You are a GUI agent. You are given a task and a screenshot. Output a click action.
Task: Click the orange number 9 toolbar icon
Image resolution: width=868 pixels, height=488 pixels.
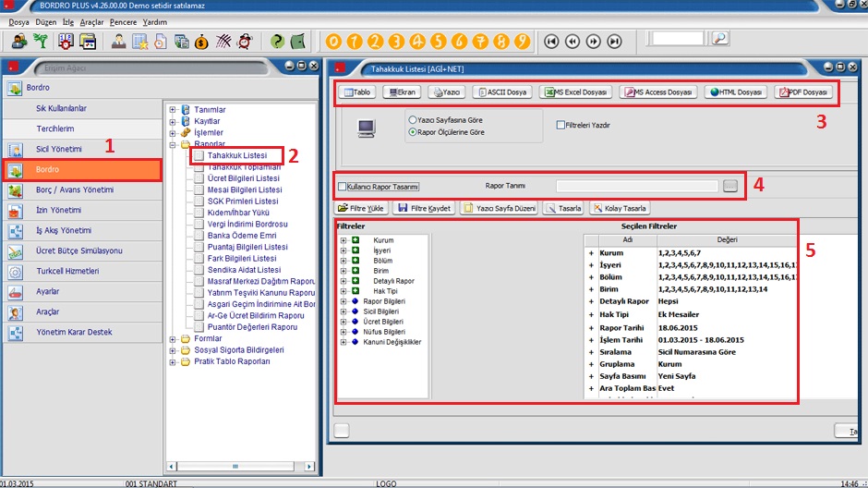[x=522, y=42]
